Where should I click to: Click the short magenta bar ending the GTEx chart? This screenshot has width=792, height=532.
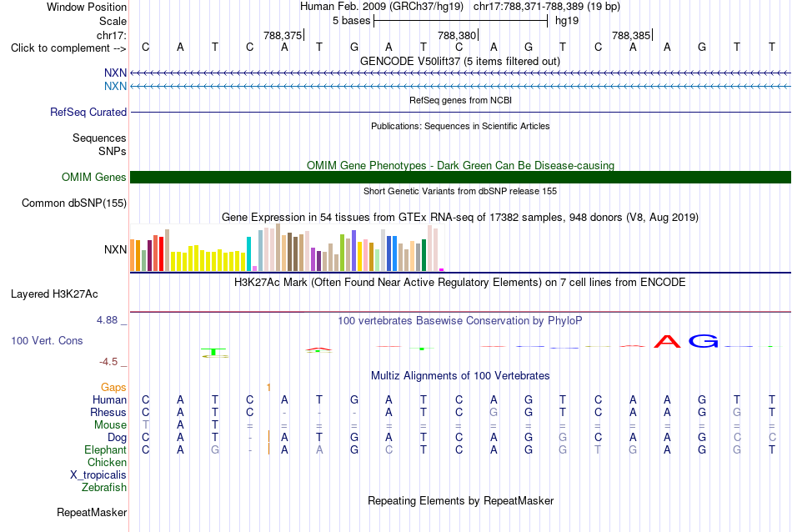coord(442,270)
